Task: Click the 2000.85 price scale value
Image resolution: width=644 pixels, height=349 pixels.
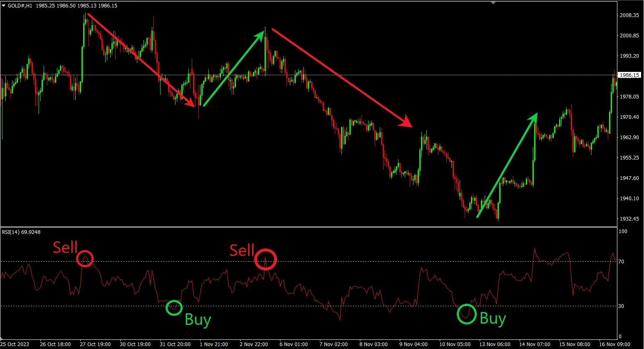Action: click(629, 36)
